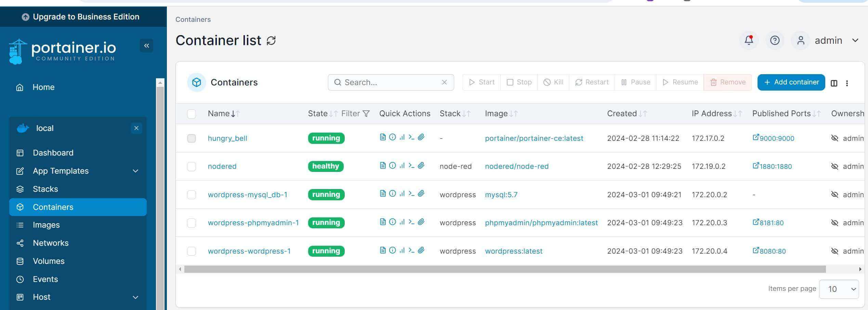Open nodered/node-red image link
Viewport: 868px width, 310px height.
click(516, 166)
